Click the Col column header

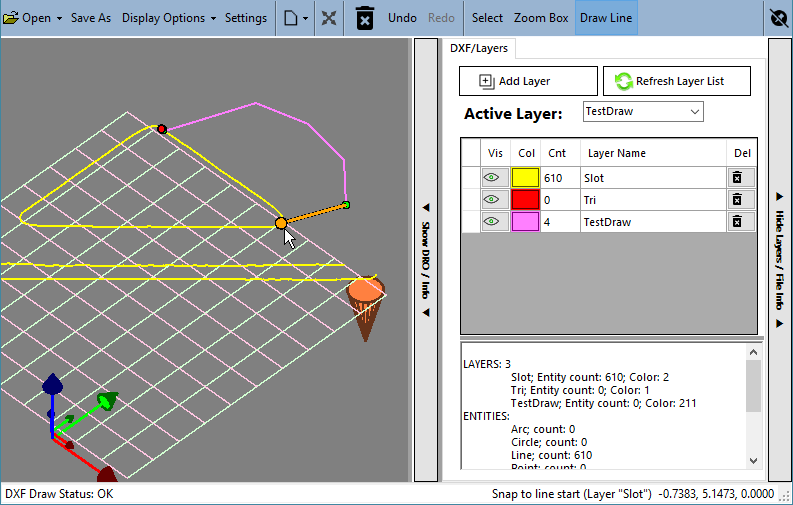(x=526, y=153)
